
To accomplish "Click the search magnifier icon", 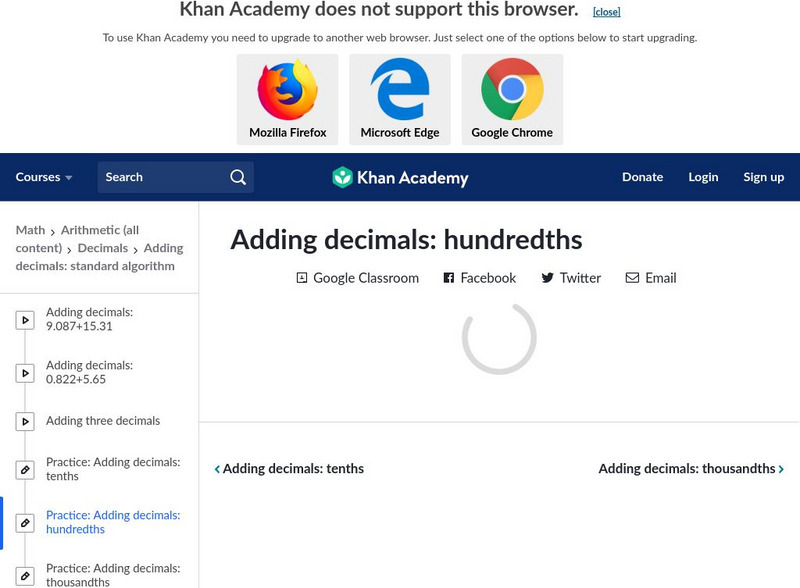I will (238, 177).
